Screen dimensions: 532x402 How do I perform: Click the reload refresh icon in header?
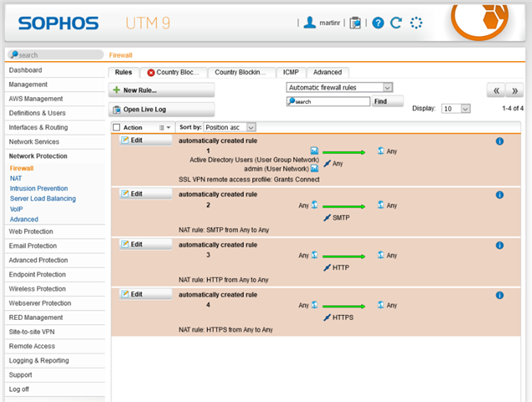pyautogui.click(x=396, y=23)
